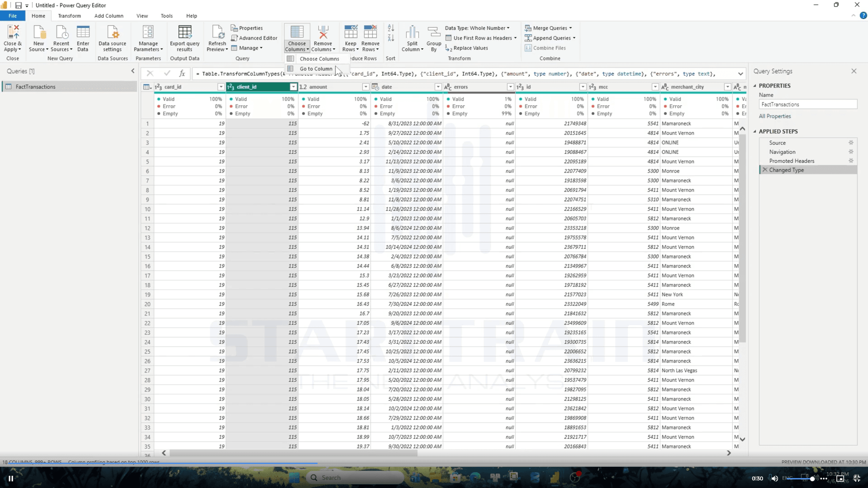Image resolution: width=868 pixels, height=488 pixels.
Task: Open the amount column filter dropdown
Action: [x=365, y=87]
